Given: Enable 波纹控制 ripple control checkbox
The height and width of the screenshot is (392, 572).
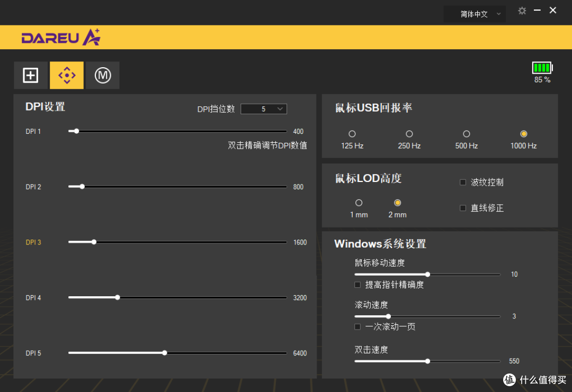Looking at the screenshot, I should (x=463, y=182).
